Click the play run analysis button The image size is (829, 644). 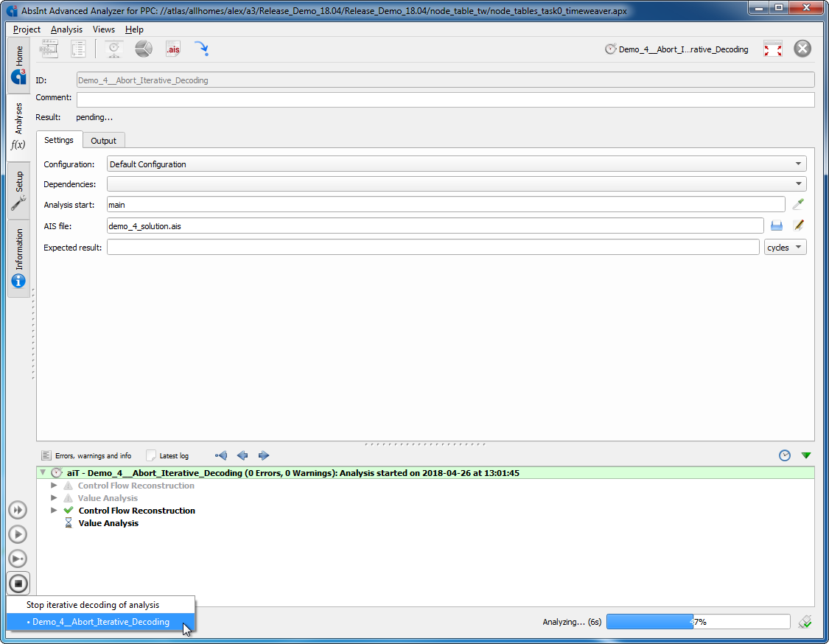click(x=18, y=534)
